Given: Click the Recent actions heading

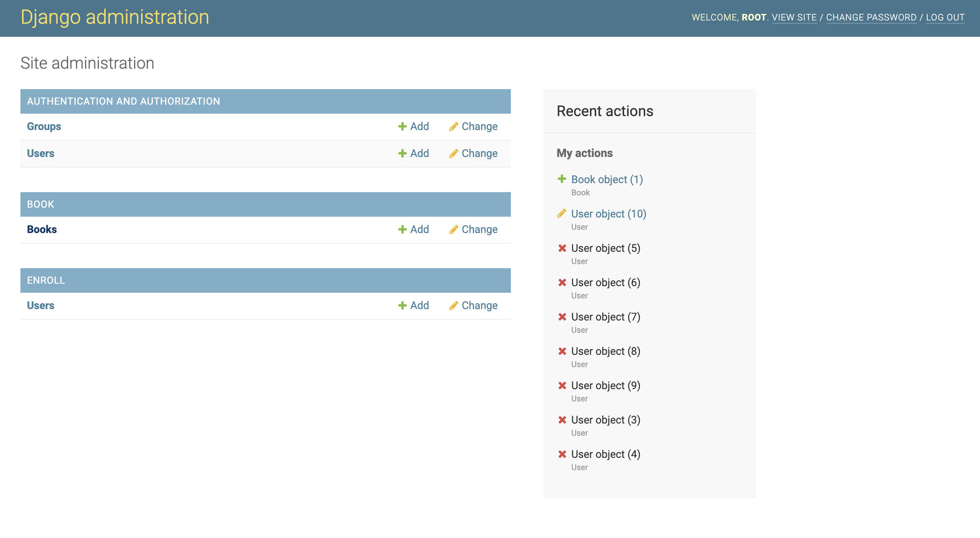Looking at the screenshot, I should click(x=605, y=111).
